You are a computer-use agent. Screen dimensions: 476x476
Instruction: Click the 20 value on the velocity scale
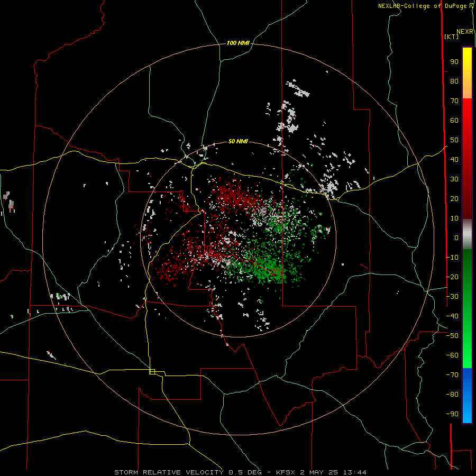(x=454, y=199)
